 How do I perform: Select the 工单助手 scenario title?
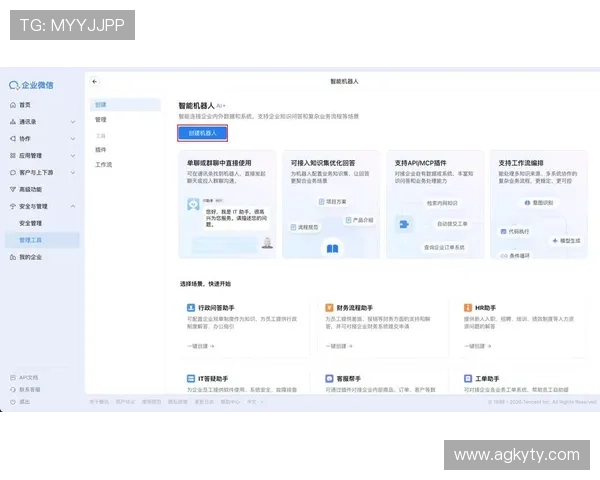point(487,379)
